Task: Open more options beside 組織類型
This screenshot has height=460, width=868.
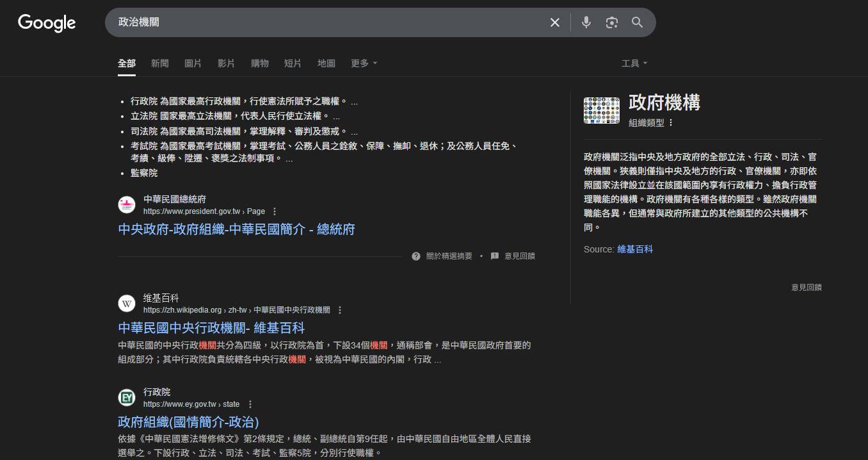Action: (671, 123)
